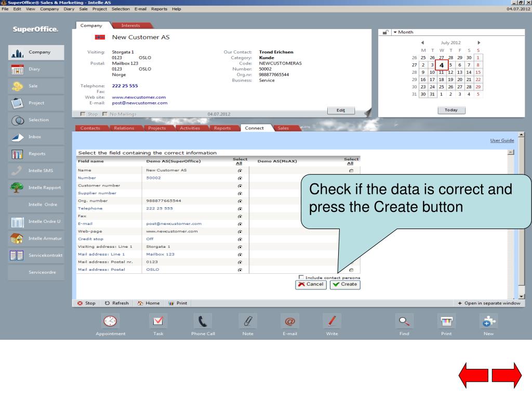The image size is (532, 399).
Task: Open the Selection menu
Action: pyautogui.click(x=121, y=9)
